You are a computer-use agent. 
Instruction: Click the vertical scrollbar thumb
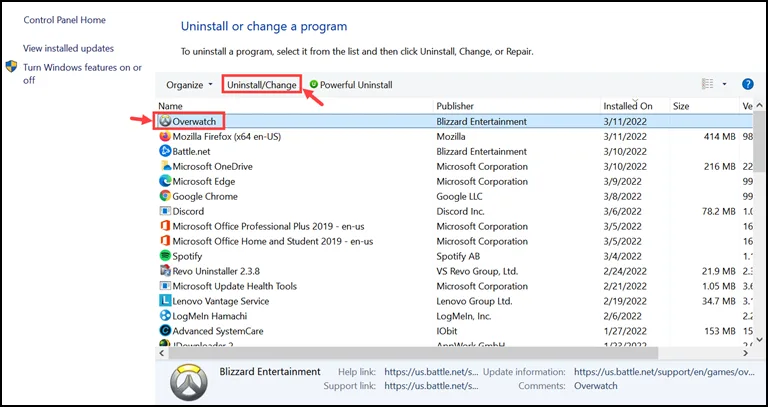coord(759,142)
